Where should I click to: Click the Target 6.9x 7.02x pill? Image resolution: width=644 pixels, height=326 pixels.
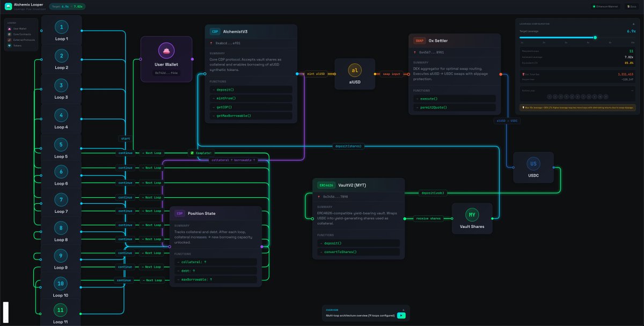[67, 6]
